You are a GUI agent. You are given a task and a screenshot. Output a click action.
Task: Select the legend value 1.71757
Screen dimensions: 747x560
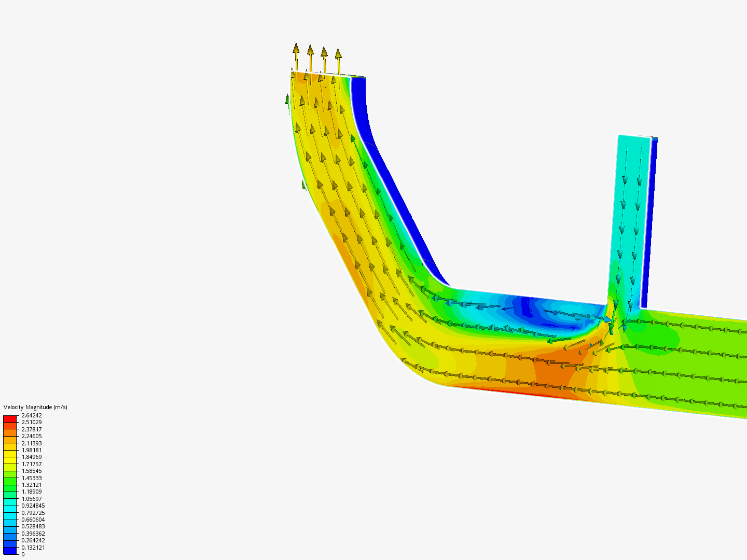click(32, 464)
